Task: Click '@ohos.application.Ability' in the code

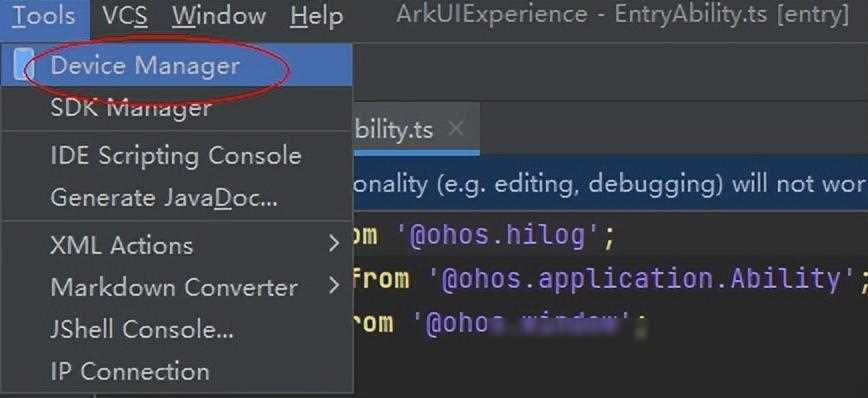Action: [643, 279]
